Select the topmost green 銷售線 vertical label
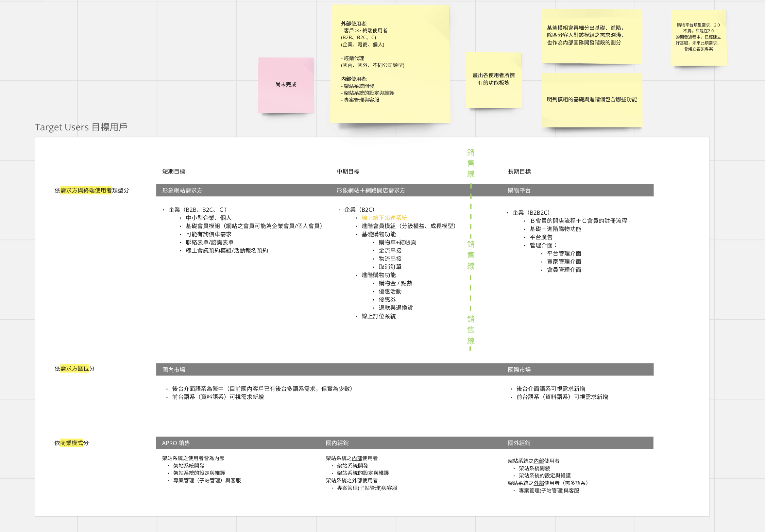This screenshot has height=532, width=765. point(470,163)
